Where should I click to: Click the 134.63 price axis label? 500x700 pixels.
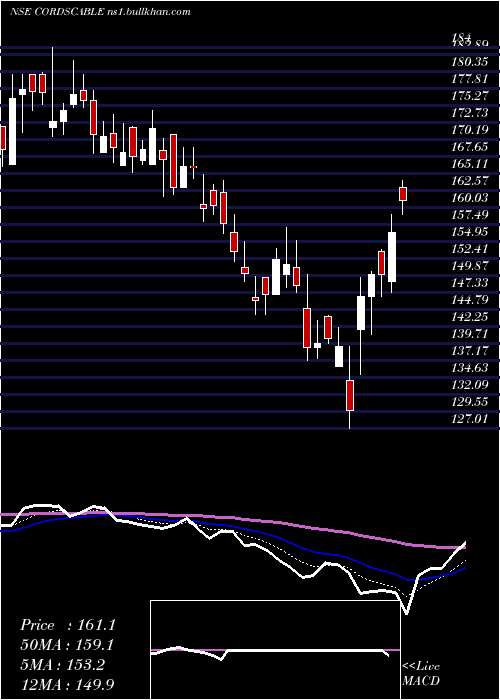tap(469, 368)
